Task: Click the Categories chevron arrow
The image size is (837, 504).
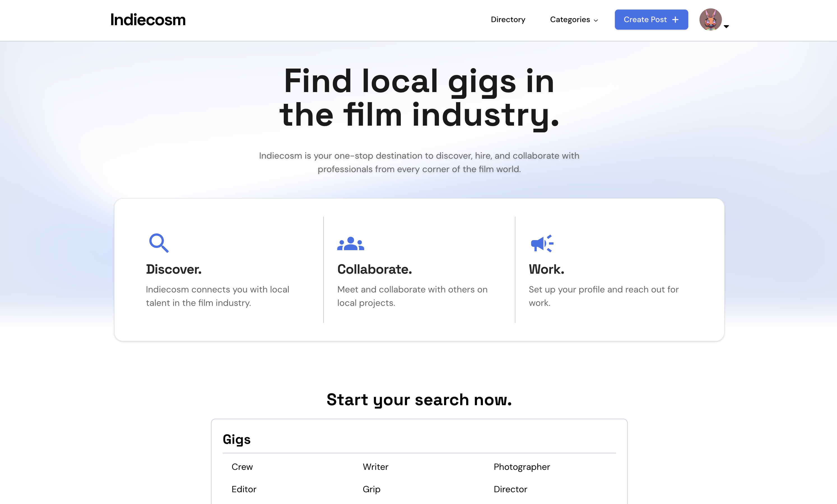Action: tap(596, 20)
